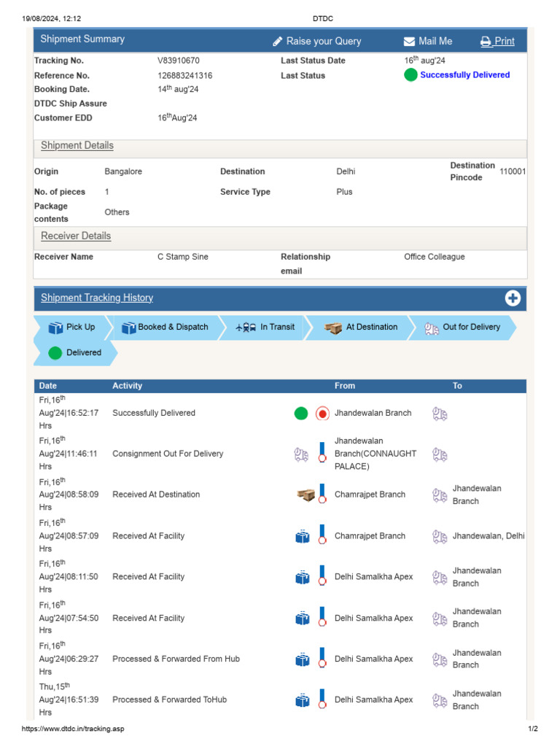This screenshot has width=560, height=747.
Task: Click the green Delivered status circle
Action: pos(55,353)
